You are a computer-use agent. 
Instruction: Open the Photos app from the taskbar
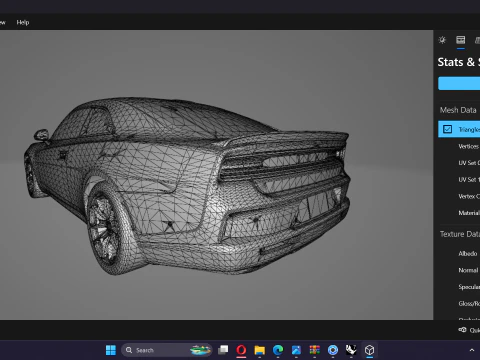click(296, 350)
